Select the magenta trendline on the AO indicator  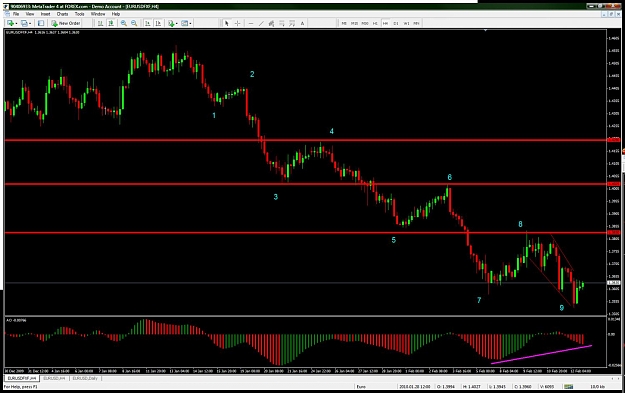[x=541, y=354]
